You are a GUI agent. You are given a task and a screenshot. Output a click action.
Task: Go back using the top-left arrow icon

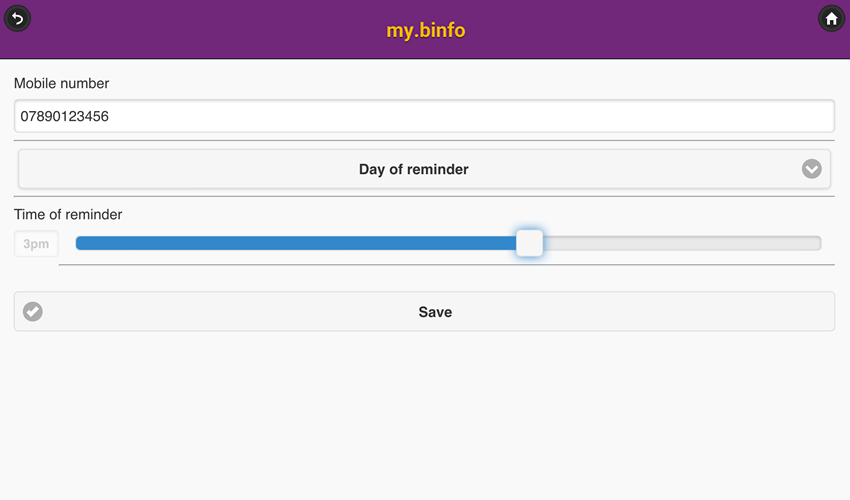17,18
